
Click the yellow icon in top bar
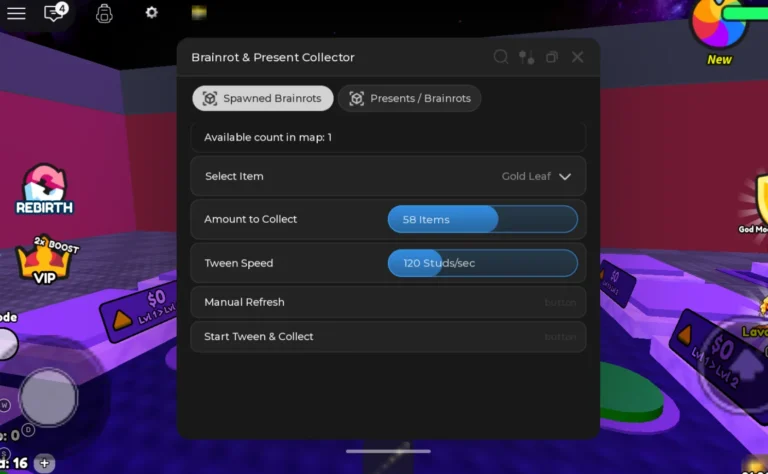pyautogui.click(x=198, y=12)
